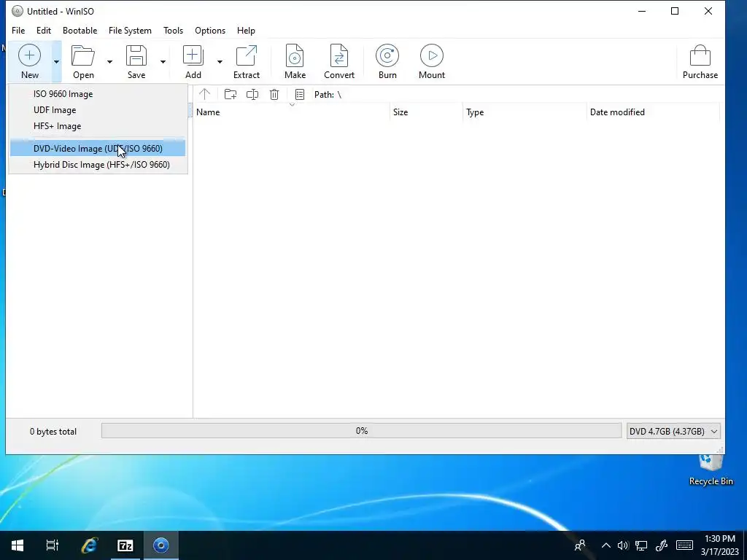Select UDF Image menu entry
The width and height of the screenshot is (747, 560).
98,110
